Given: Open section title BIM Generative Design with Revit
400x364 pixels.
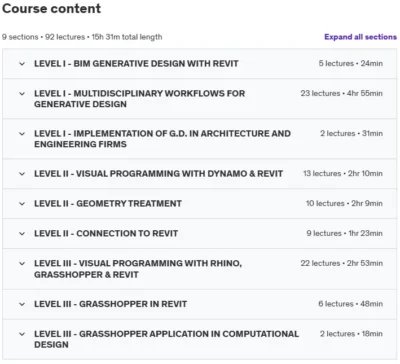Looking at the screenshot, I should click(136, 64).
